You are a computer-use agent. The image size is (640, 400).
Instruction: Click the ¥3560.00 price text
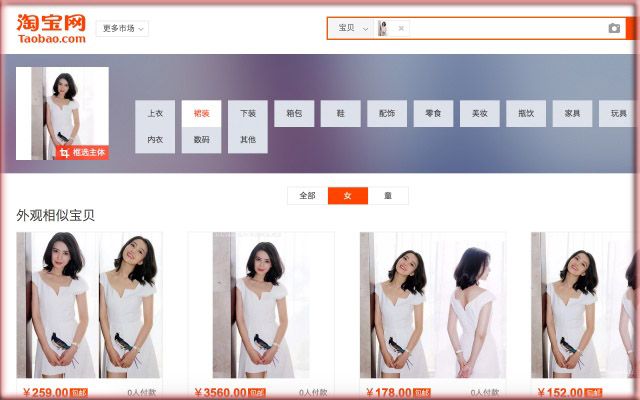(x=220, y=393)
